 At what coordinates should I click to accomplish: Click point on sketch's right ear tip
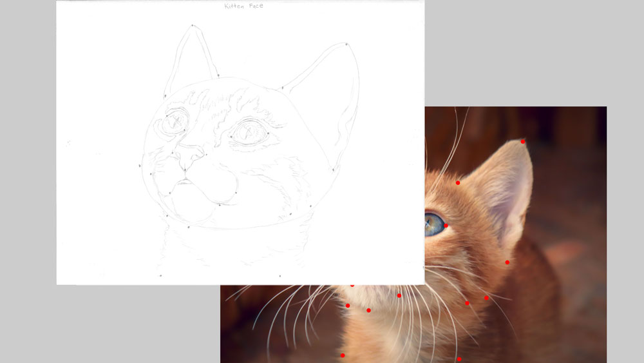coord(346,44)
